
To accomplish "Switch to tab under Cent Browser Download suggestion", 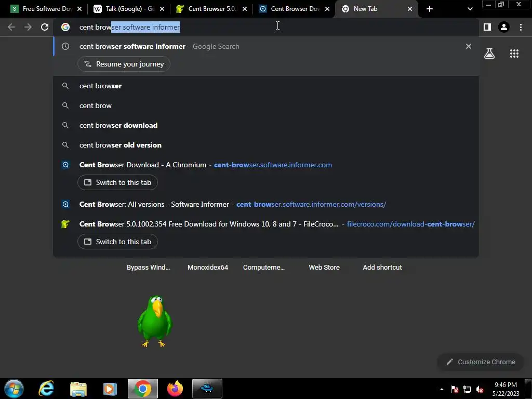I will click(x=117, y=182).
